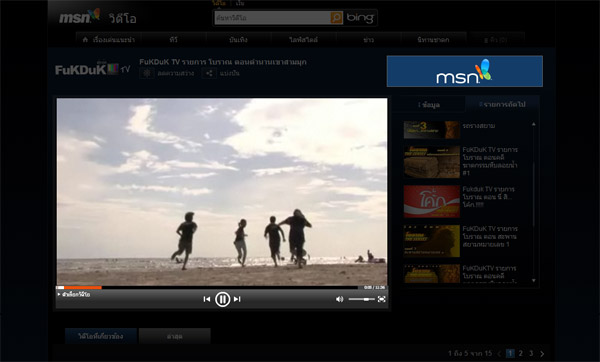
Task: Open the thumbnail showing a dark silhouette head
Action: [432, 241]
